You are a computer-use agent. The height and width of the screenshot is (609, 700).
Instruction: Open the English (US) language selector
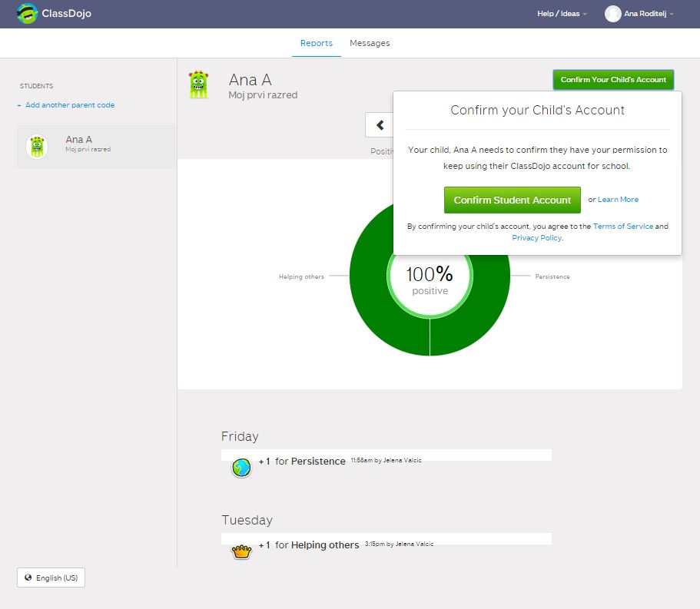pos(51,578)
